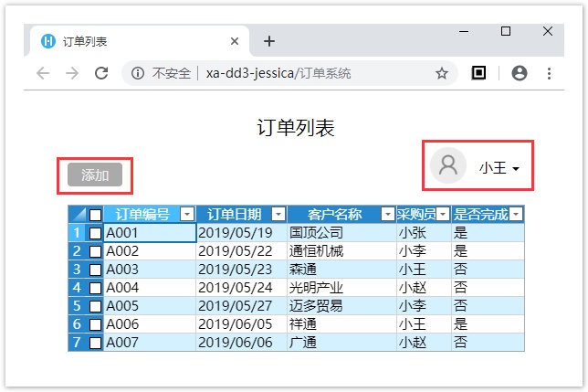Click the table select-all corner triangle

click(78, 214)
